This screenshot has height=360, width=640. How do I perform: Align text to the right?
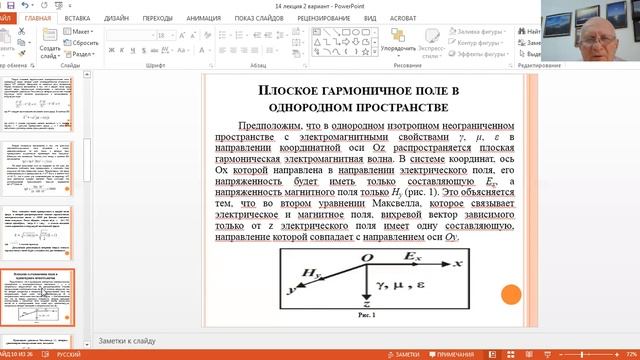[244, 51]
